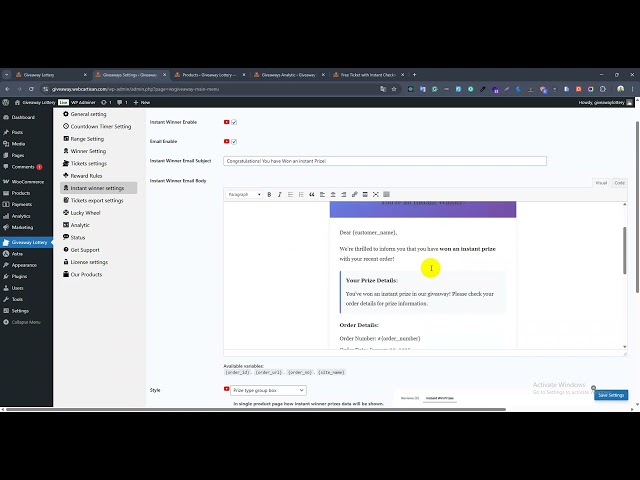Open the browser profile avatar
Viewport: 640px width, 480px height.
point(620,89)
